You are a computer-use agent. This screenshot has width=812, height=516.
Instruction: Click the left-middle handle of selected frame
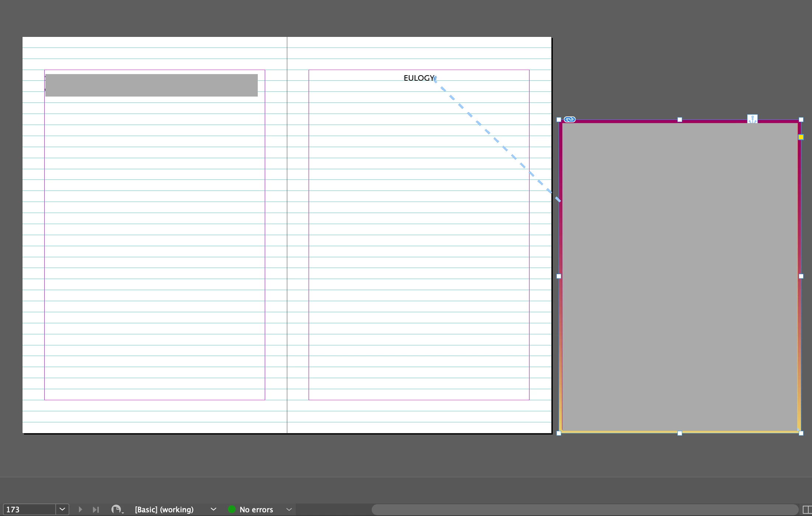[x=559, y=276]
